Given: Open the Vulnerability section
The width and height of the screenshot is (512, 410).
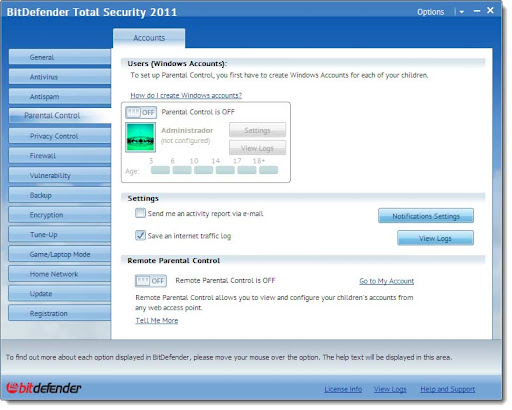Looking at the screenshot, I should pyautogui.click(x=59, y=175).
